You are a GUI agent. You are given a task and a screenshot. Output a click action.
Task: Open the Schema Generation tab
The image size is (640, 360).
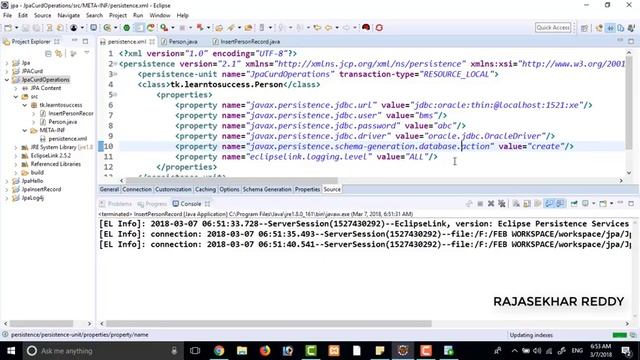click(267, 189)
